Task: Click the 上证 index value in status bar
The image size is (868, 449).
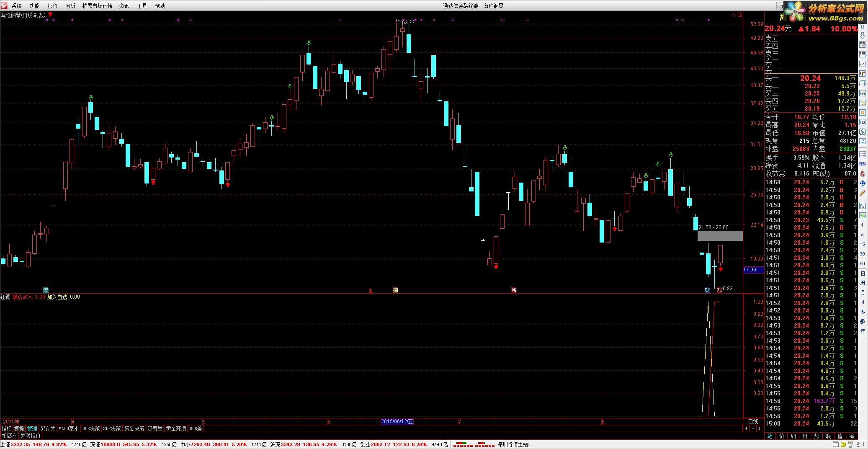Action: tap(20, 444)
